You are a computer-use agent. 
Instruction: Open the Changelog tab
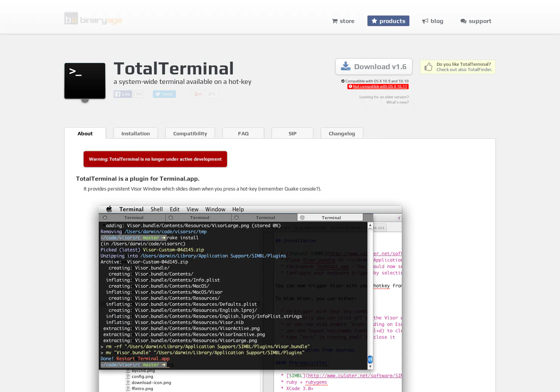click(342, 133)
